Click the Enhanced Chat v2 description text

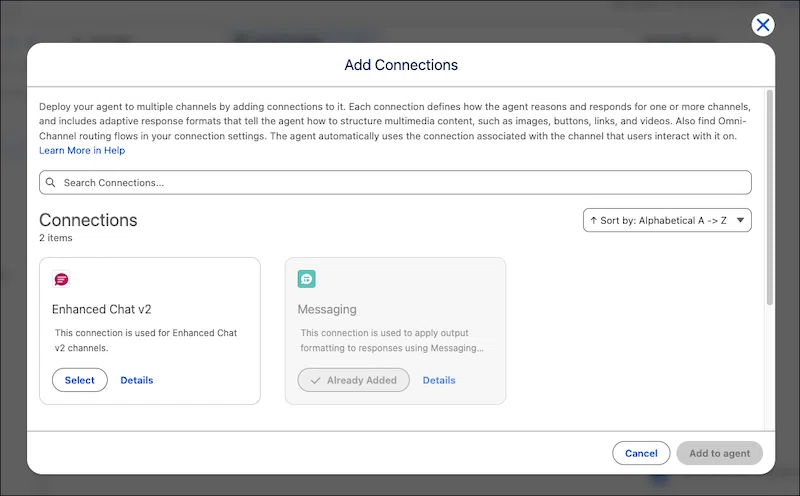point(146,340)
